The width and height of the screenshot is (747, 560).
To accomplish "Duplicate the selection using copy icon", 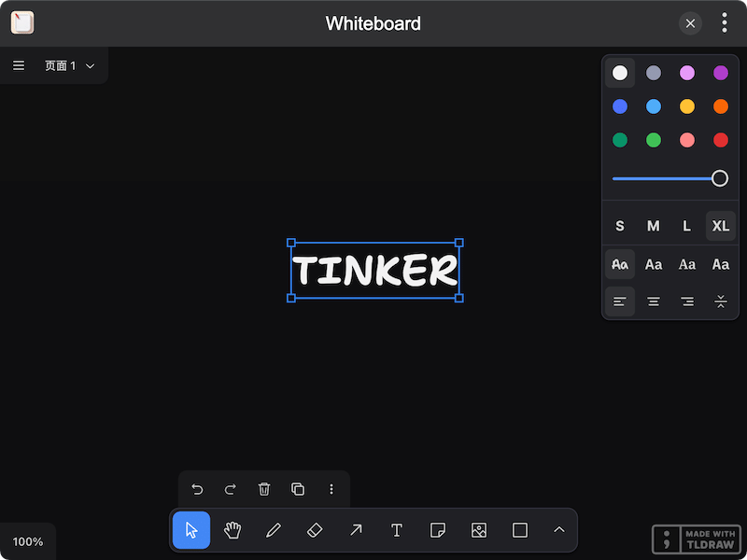I will click(x=298, y=489).
